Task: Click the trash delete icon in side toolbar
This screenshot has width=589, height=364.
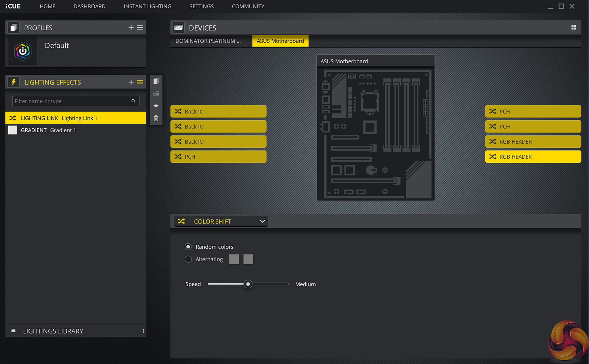Action: [x=156, y=118]
